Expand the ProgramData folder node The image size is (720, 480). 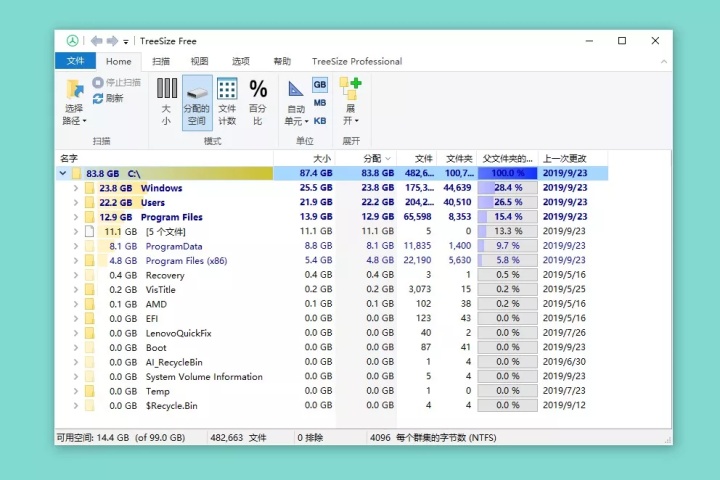(76, 246)
